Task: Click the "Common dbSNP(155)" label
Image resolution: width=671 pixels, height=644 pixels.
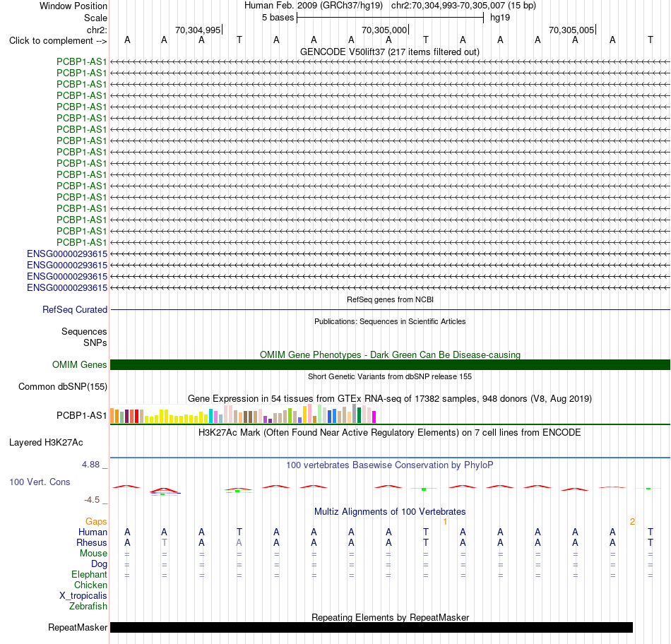Action: coord(63,386)
